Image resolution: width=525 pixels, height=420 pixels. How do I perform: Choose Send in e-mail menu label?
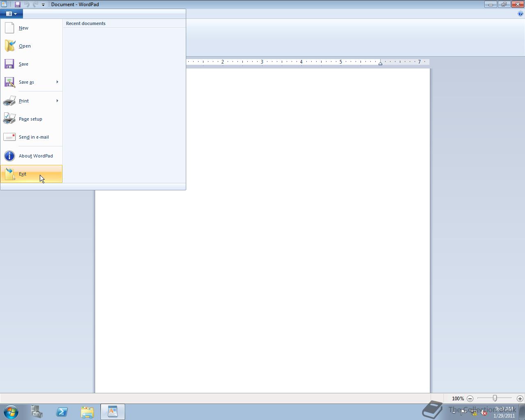point(34,137)
